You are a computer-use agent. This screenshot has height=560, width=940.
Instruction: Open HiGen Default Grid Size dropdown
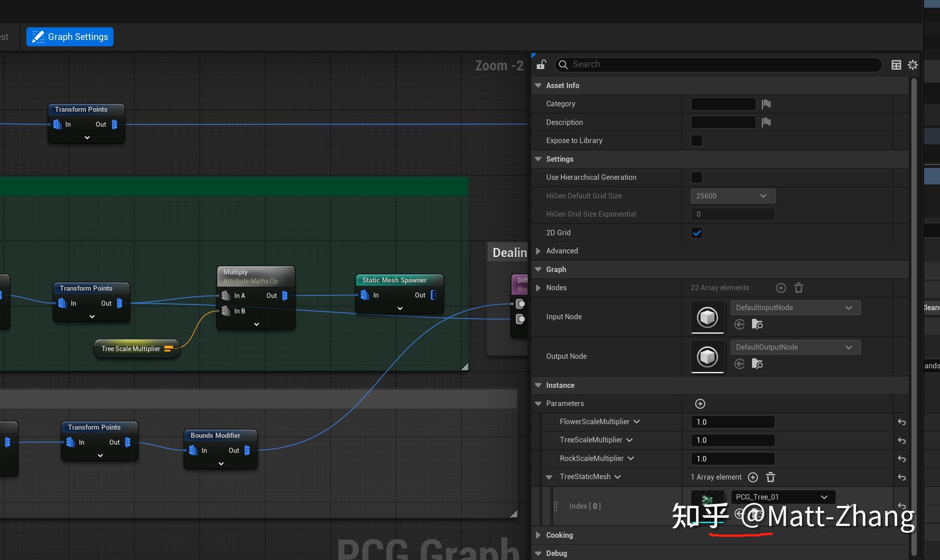coord(732,196)
